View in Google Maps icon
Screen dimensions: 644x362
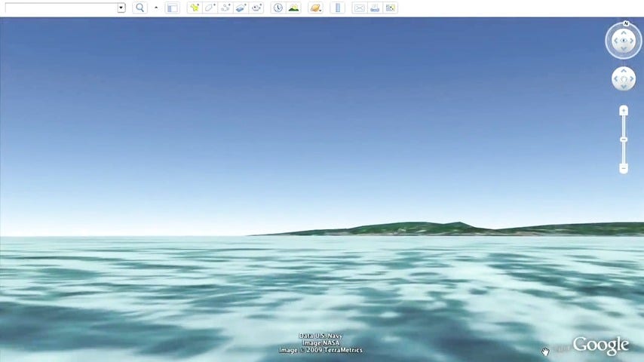pyautogui.click(x=390, y=8)
